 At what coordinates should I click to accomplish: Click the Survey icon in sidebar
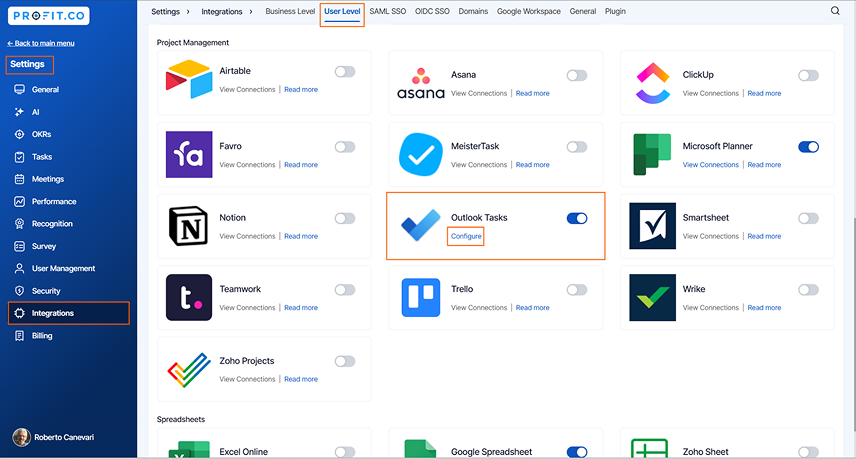pyautogui.click(x=20, y=246)
